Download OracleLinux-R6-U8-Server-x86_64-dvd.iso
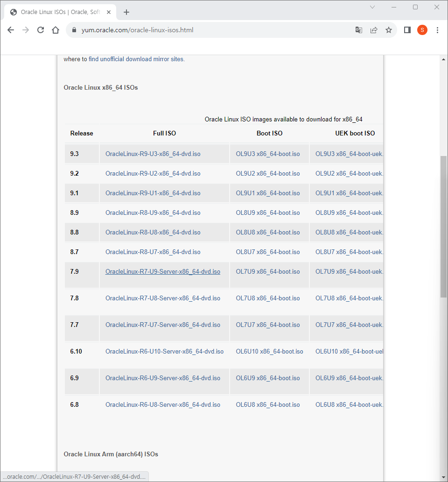 click(163, 405)
